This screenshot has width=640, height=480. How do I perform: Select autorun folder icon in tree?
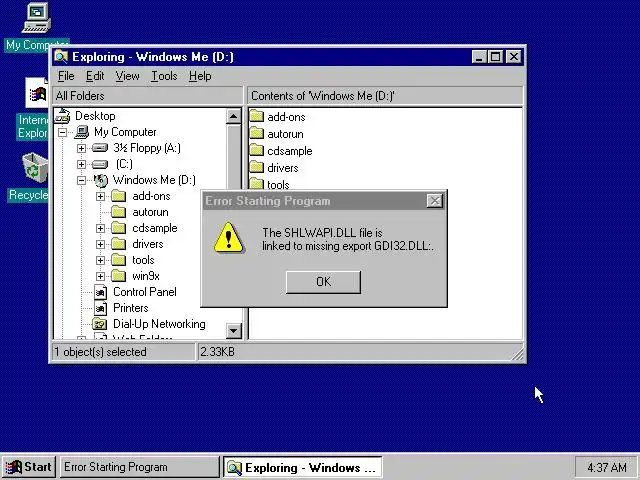[118, 212]
